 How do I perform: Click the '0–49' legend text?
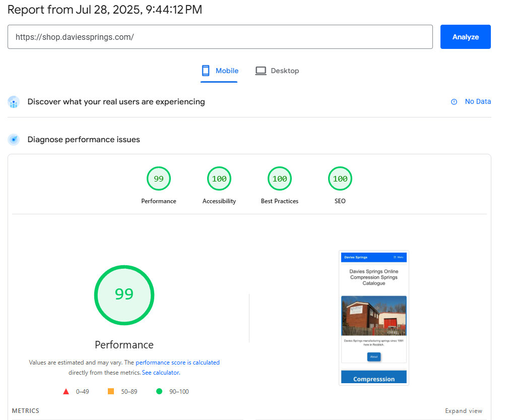[x=82, y=392]
